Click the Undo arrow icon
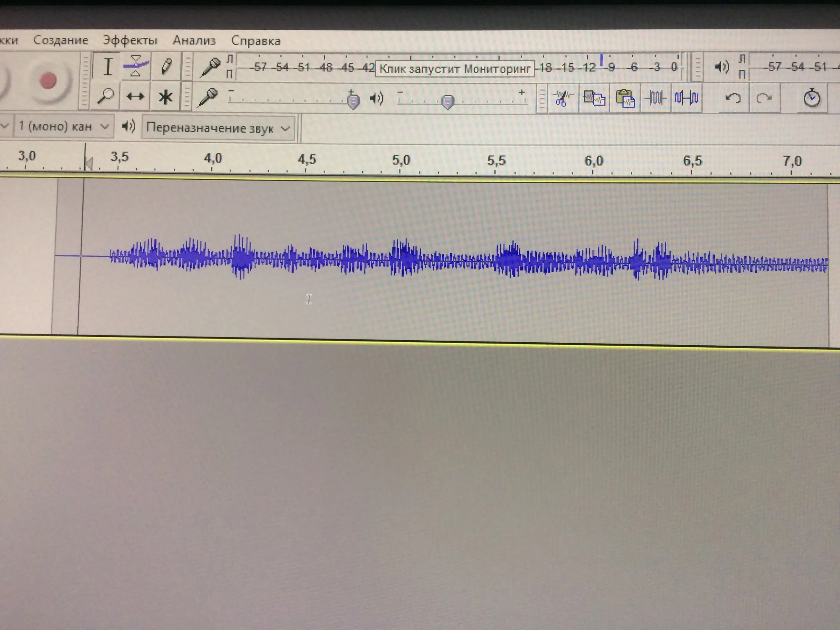This screenshot has width=840, height=630. pyautogui.click(x=733, y=98)
